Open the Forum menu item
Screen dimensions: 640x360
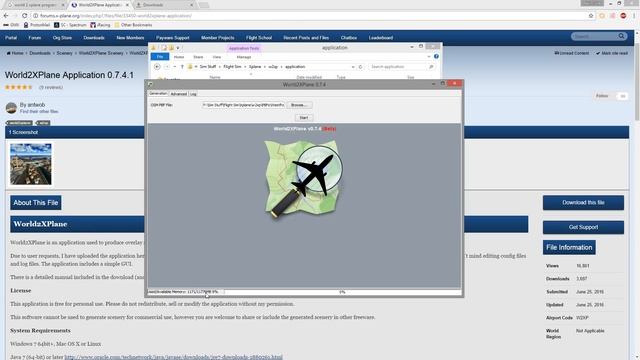pos(35,38)
